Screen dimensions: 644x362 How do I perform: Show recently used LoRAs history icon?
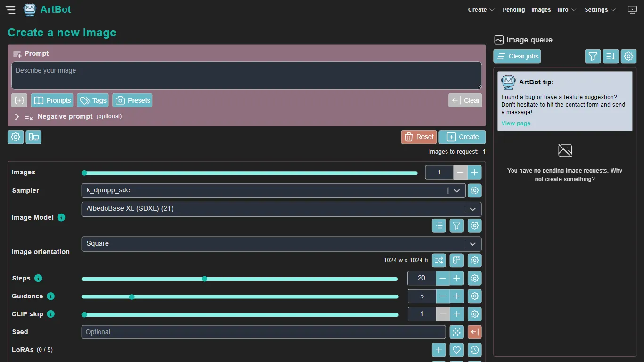(x=474, y=350)
